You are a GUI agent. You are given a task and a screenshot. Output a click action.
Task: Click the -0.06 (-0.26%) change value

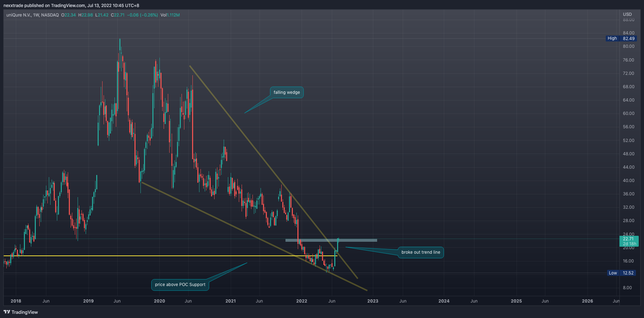[x=143, y=15]
